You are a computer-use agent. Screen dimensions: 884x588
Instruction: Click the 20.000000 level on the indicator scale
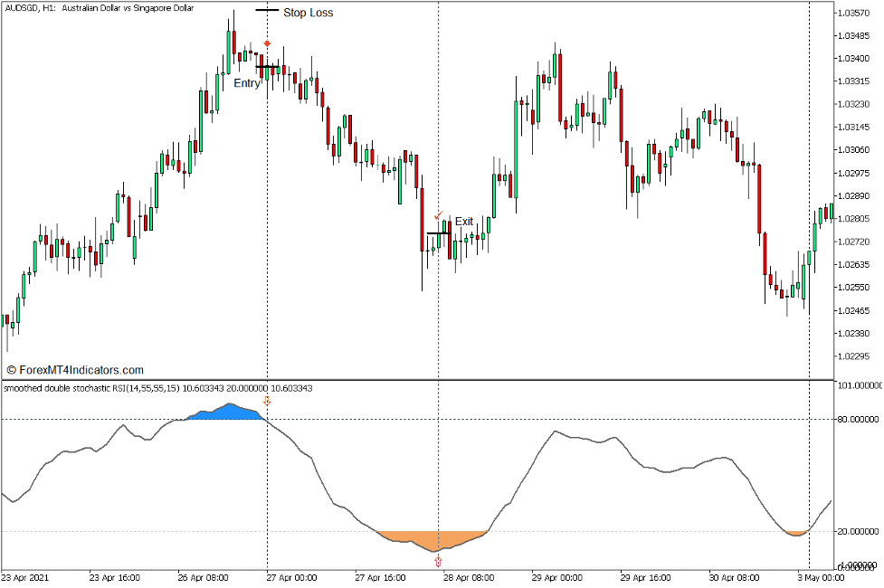click(x=859, y=532)
